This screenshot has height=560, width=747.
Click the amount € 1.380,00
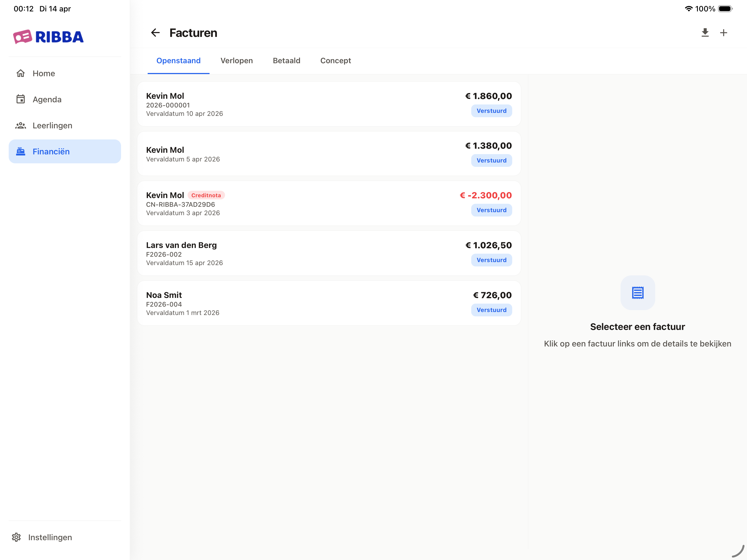[488, 145]
